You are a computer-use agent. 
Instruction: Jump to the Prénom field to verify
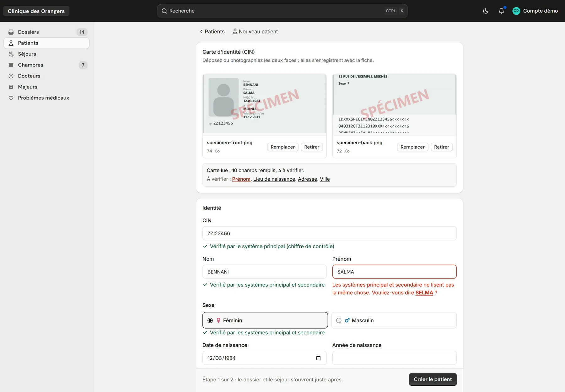tap(241, 179)
